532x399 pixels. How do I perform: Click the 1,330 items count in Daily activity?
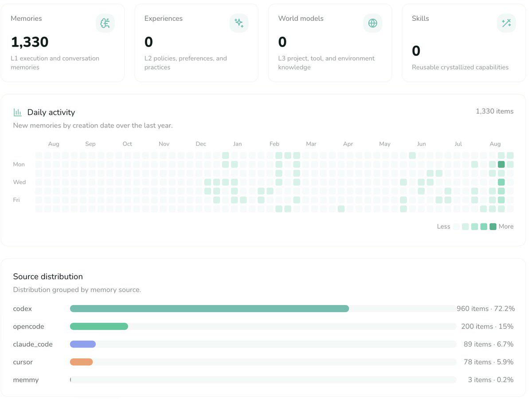494,111
